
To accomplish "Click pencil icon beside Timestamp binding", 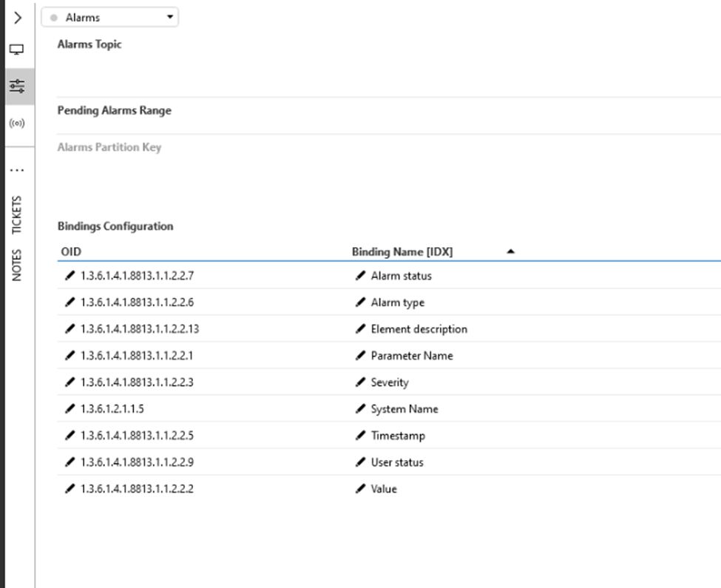I will click(360, 436).
